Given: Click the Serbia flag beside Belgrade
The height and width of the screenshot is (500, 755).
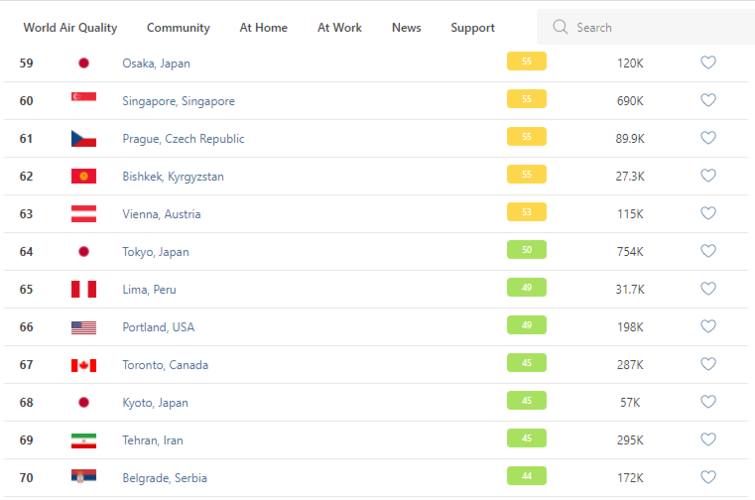Looking at the screenshot, I should tap(83, 478).
